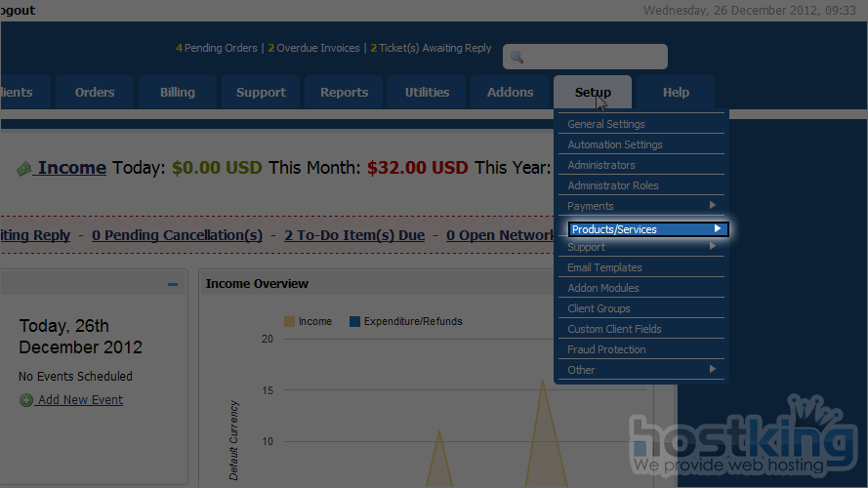Open Email Templates menu entry
The width and height of the screenshot is (868, 488).
click(x=604, y=267)
